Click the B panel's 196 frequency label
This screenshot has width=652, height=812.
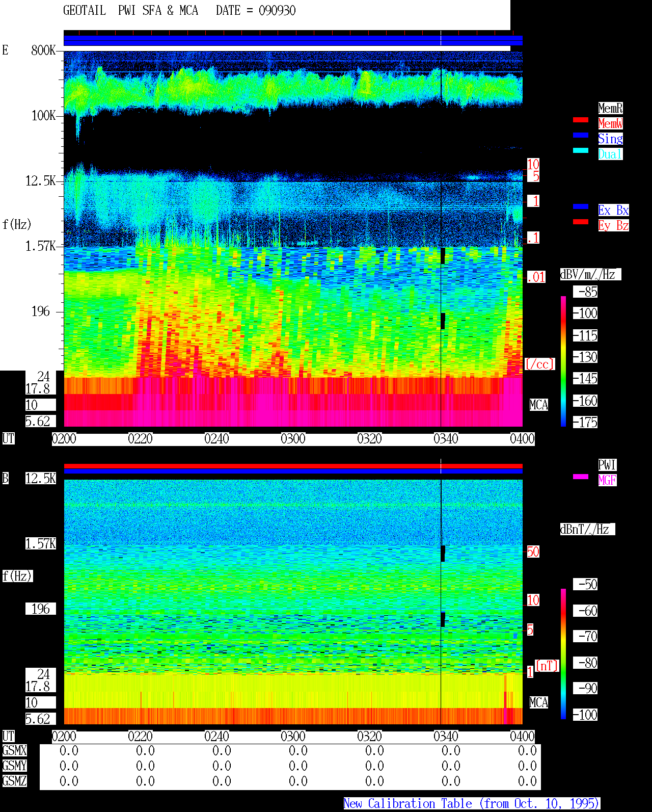[x=41, y=609]
